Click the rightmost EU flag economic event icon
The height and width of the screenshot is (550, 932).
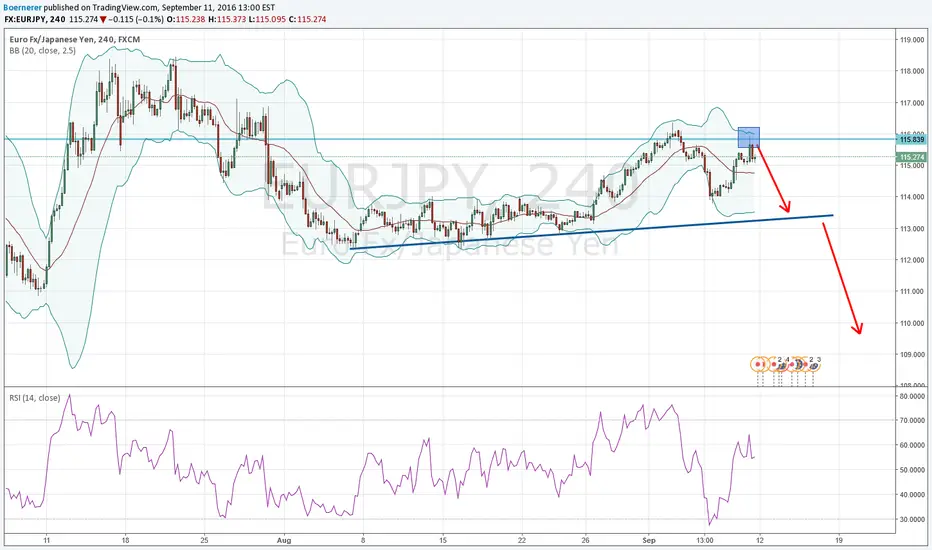[814, 364]
